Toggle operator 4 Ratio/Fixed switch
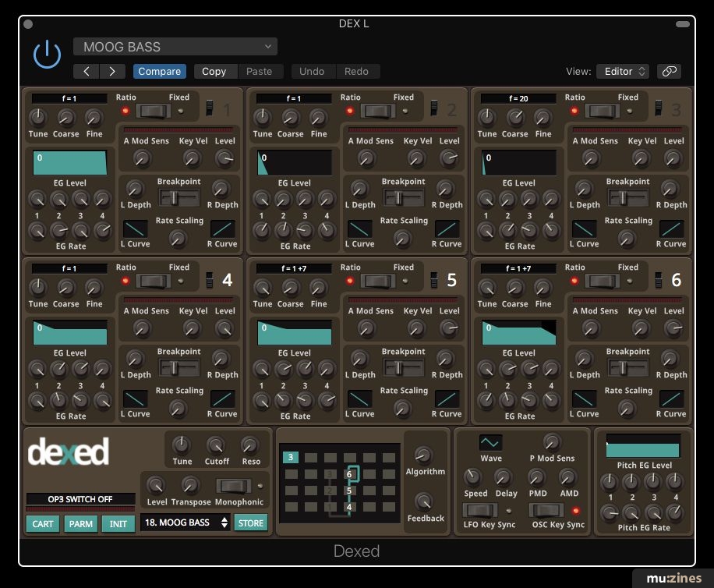 point(154,281)
